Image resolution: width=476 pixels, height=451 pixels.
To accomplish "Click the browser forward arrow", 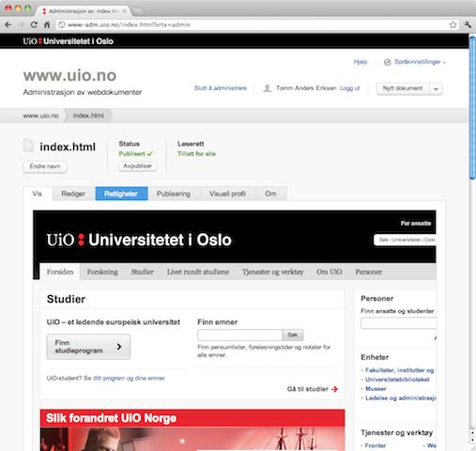I will [x=21, y=24].
